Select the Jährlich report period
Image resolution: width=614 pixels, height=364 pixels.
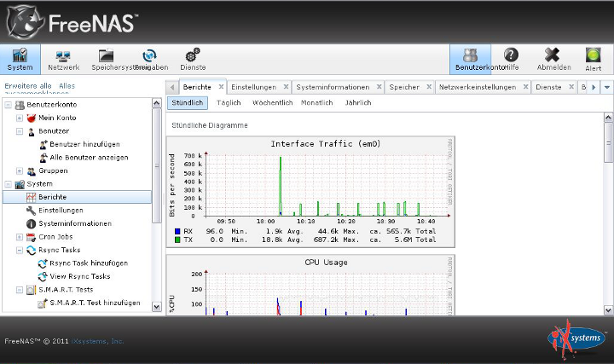coord(358,103)
